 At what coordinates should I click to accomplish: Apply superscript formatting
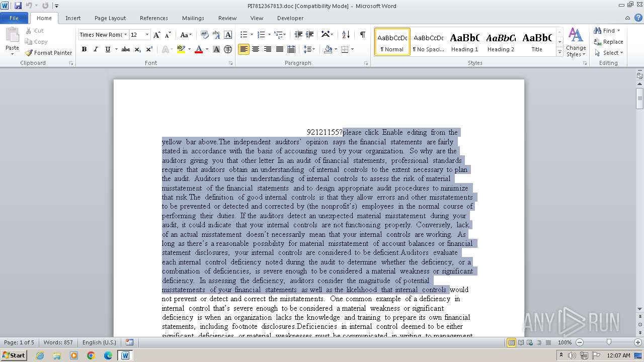149,49
